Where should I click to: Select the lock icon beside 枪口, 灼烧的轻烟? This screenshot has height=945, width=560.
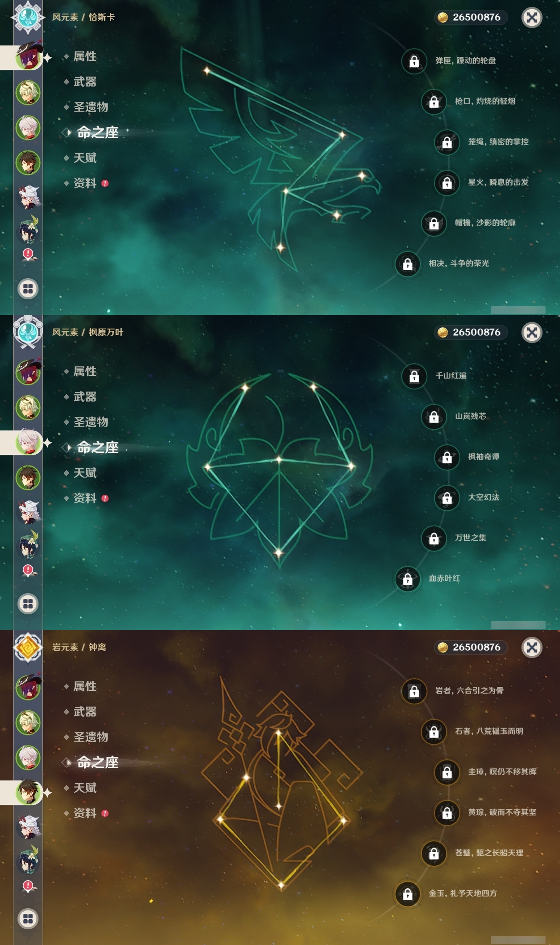point(434,101)
